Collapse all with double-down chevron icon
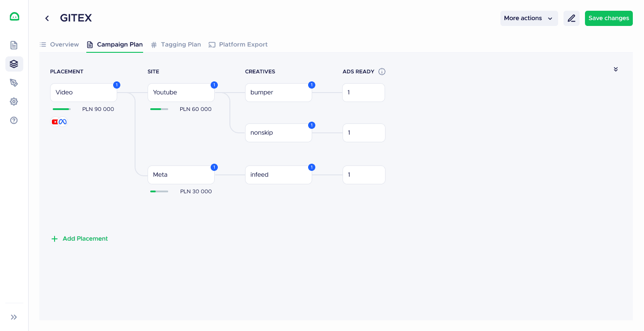The height and width of the screenshot is (331, 644). (x=616, y=69)
